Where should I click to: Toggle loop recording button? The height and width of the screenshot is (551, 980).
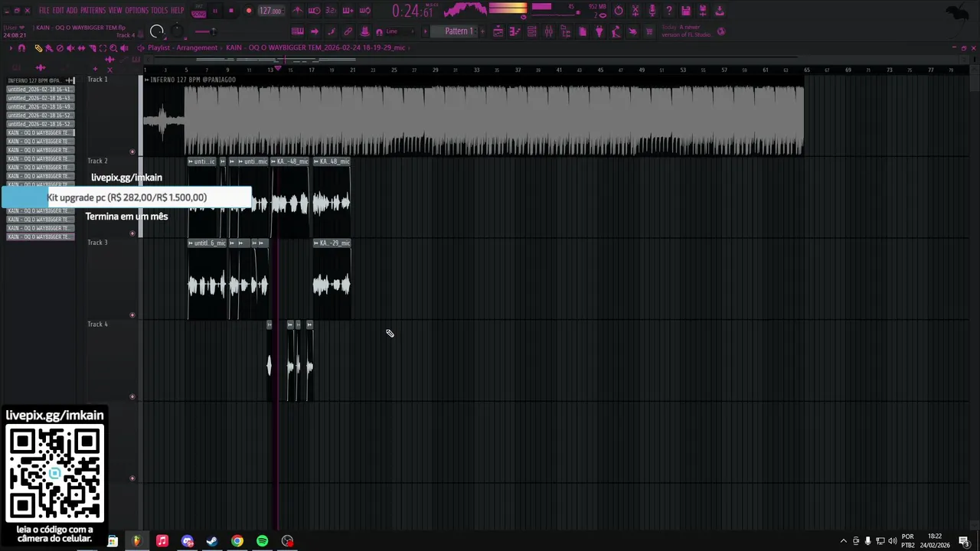[364, 11]
